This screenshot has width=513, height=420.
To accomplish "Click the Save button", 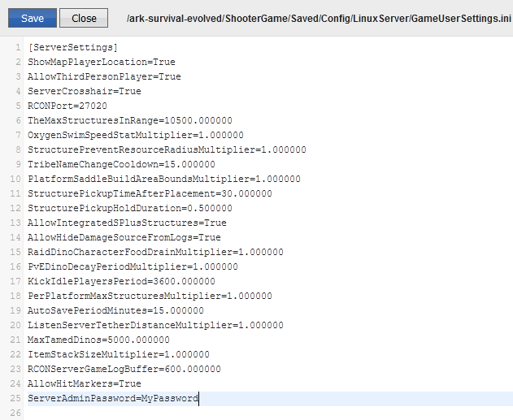I will tap(33, 19).
